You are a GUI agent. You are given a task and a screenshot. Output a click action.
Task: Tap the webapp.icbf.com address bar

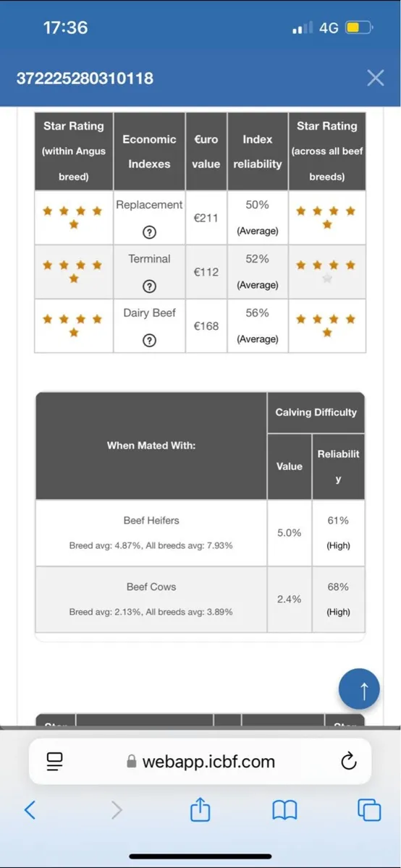click(x=200, y=761)
